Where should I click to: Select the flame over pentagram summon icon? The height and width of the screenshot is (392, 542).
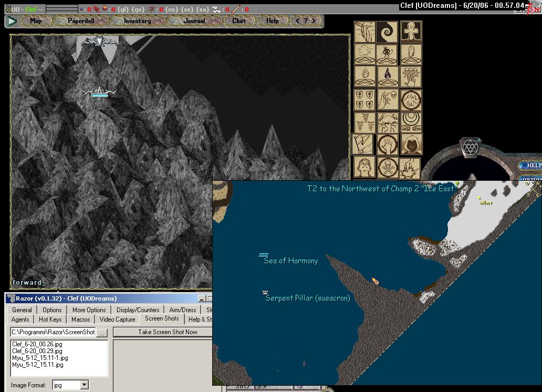(364, 77)
